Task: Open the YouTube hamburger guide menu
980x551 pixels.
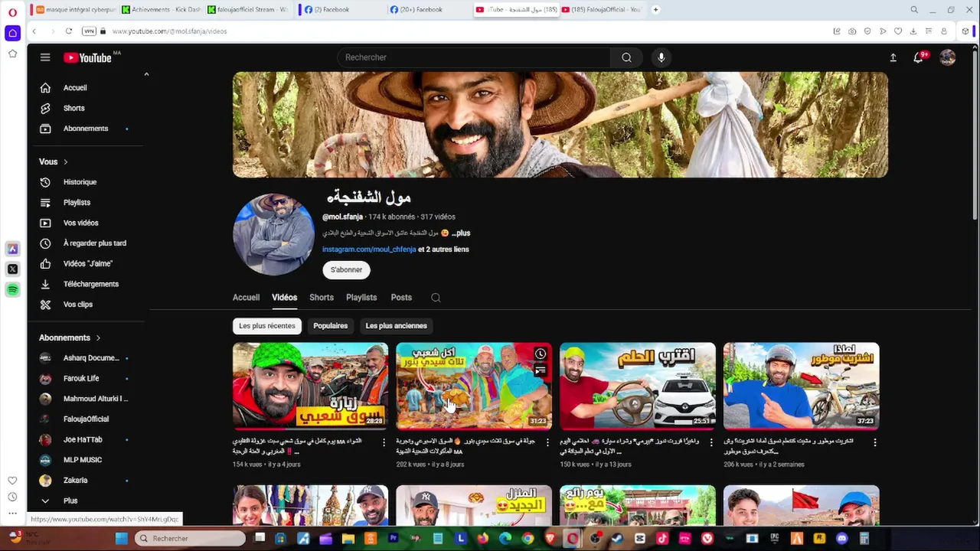Action: [45, 57]
